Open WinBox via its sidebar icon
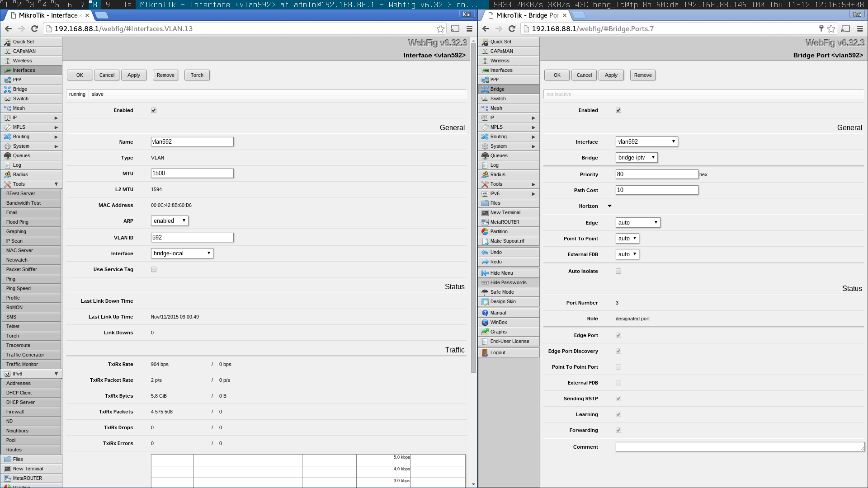Screen dimensions: 868x488 pos(485,322)
